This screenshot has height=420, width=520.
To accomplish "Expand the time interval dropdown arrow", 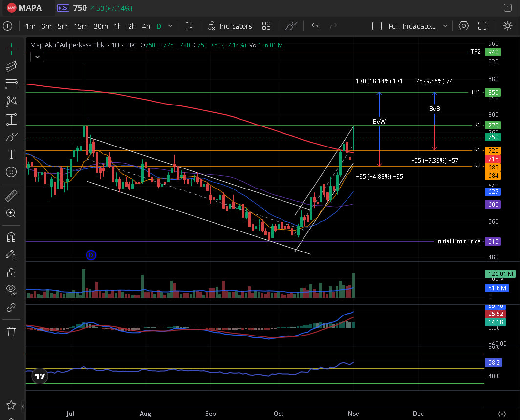I will click(x=170, y=26).
